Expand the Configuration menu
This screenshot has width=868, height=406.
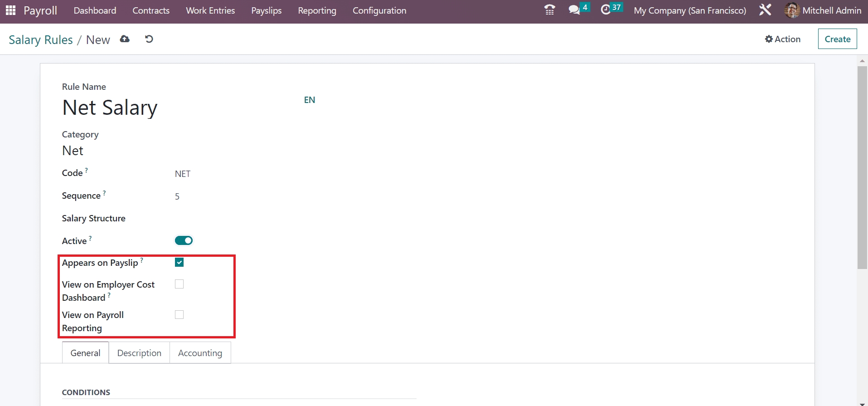(x=379, y=10)
